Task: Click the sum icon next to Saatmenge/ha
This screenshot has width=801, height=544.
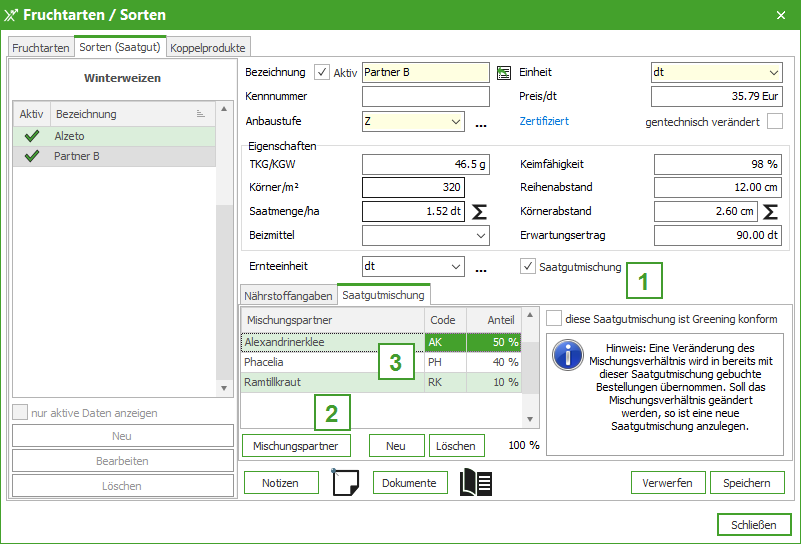Action: pyautogui.click(x=480, y=212)
